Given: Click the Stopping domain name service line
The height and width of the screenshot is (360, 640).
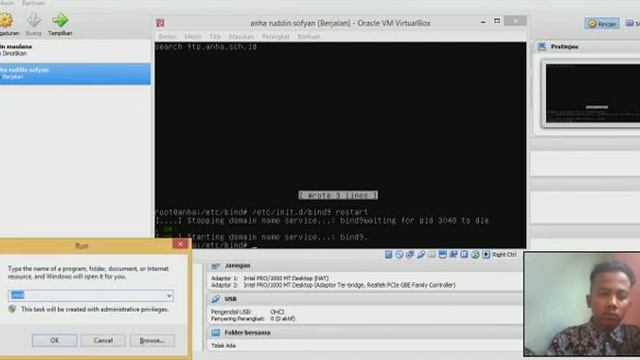Looking at the screenshot, I should [322, 221].
